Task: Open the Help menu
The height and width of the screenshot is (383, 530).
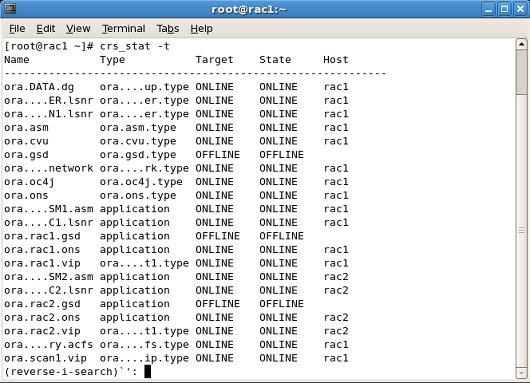Action: pos(201,29)
